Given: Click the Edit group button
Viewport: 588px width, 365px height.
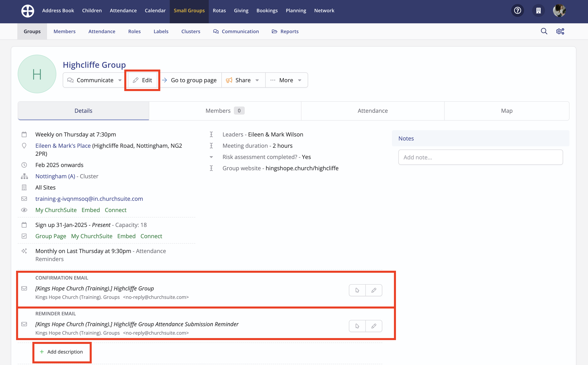Looking at the screenshot, I should pos(142,80).
